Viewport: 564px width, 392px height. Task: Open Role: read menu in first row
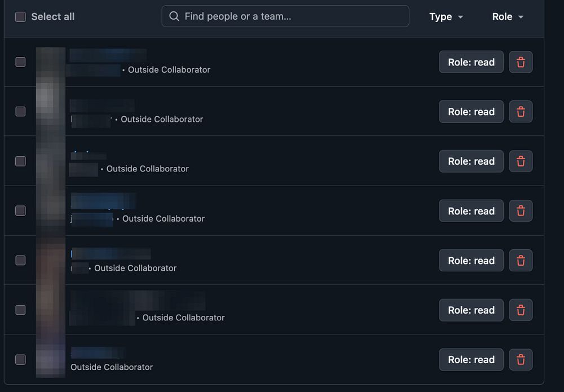click(471, 62)
